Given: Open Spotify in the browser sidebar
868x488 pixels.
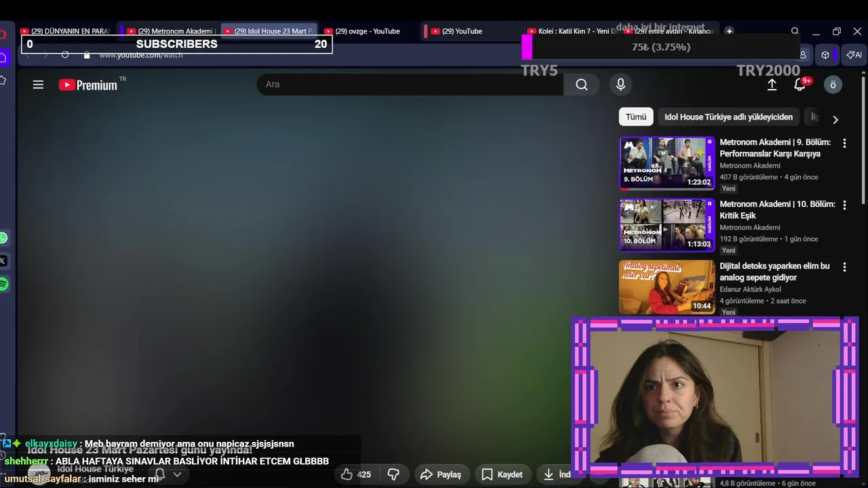Looking at the screenshot, I should tap(3, 284).
